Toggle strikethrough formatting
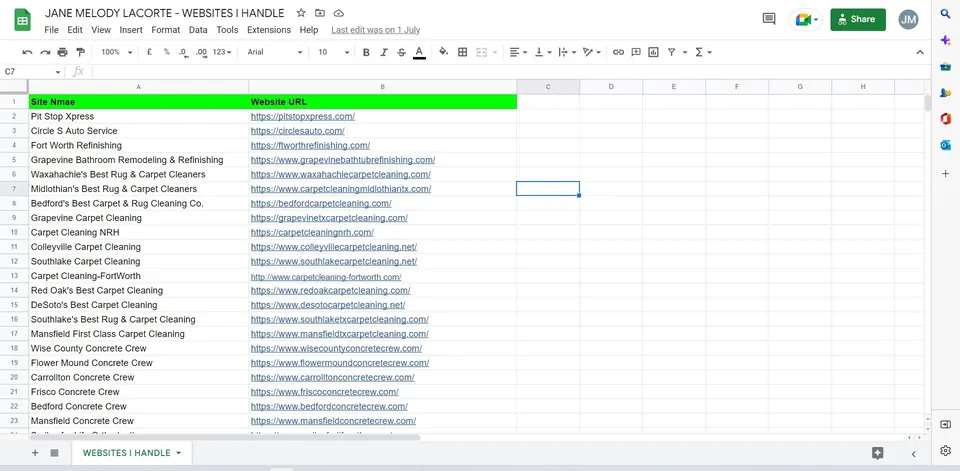960x471 pixels. [x=402, y=53]
